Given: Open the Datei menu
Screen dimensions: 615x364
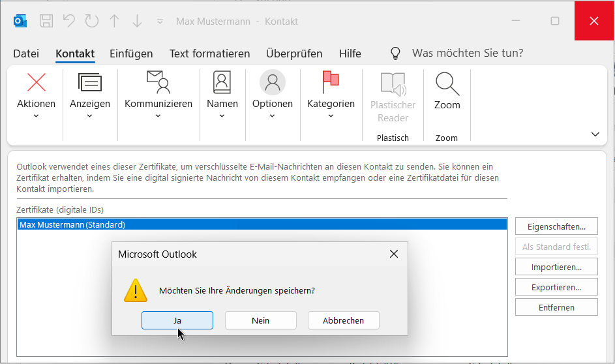Looking at the screenshot, I should (x=26, y=53).
